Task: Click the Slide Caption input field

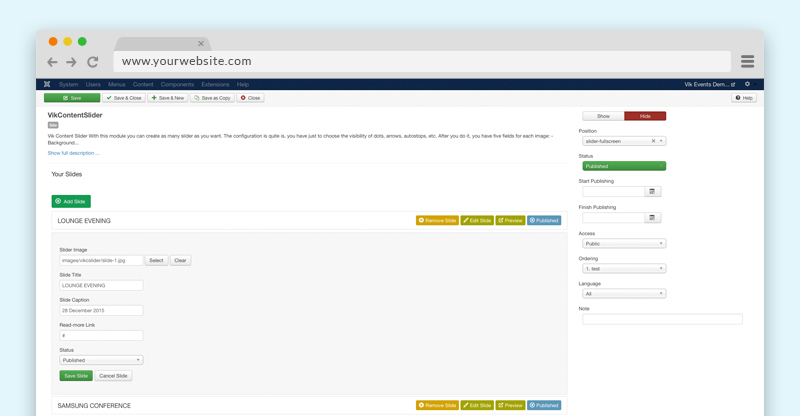Action: [x=101, y=310]
